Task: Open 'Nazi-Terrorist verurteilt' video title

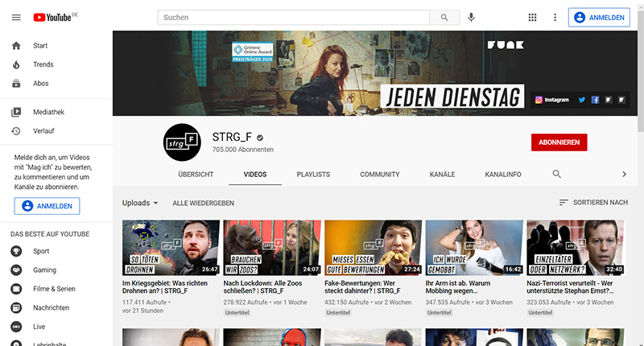Action: [x=570, y=287]
